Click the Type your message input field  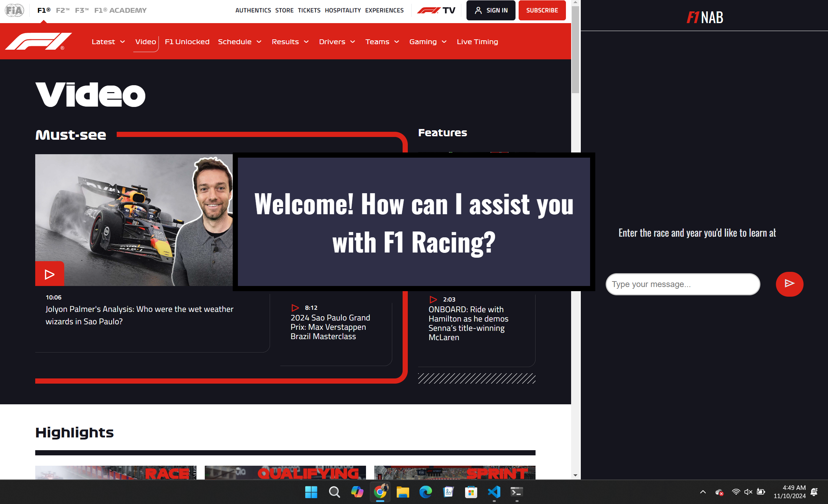[x=683, y=284]
